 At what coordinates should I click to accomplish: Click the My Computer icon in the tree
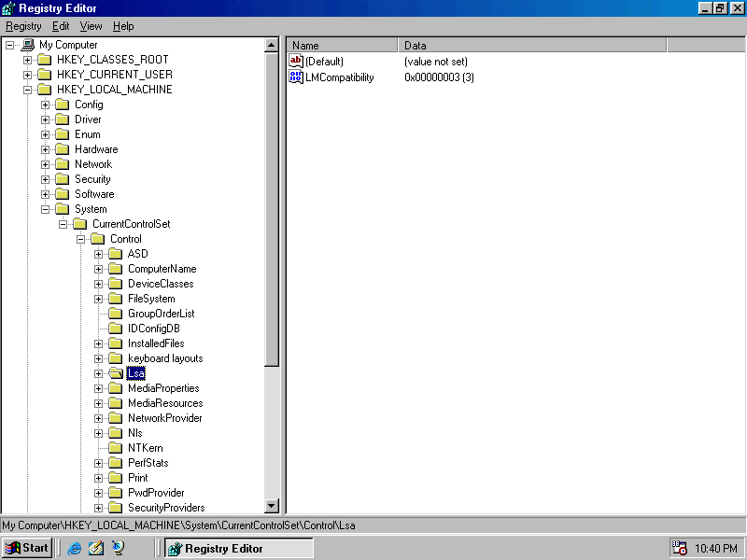(x=28, y=45)
